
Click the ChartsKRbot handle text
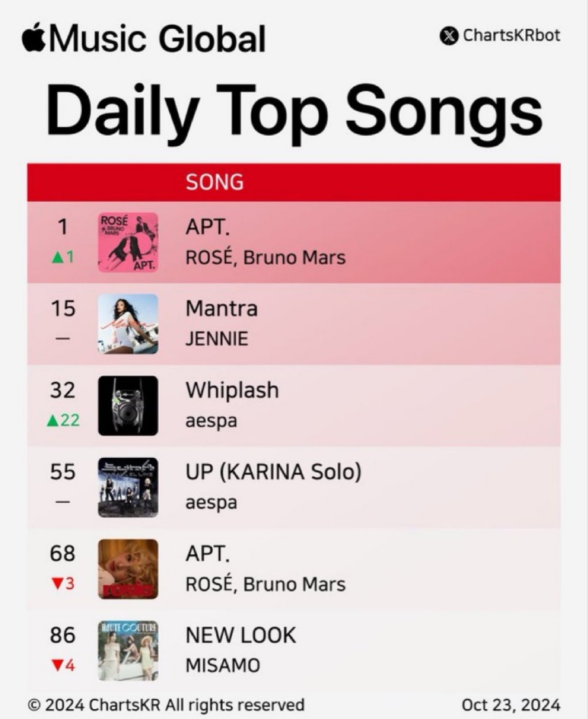(512, 35)
